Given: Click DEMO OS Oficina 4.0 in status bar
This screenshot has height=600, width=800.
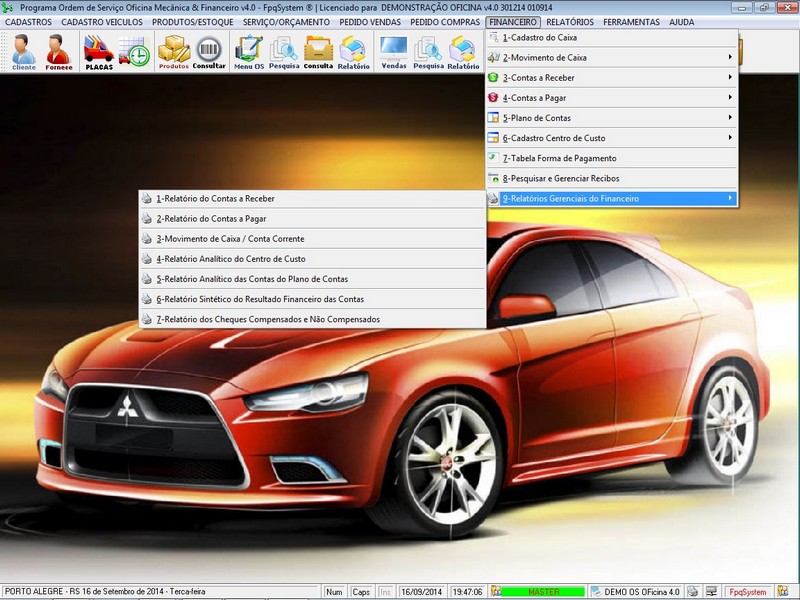Looking at the screenshot, I should pyautogui.click(x=641, y=592).
